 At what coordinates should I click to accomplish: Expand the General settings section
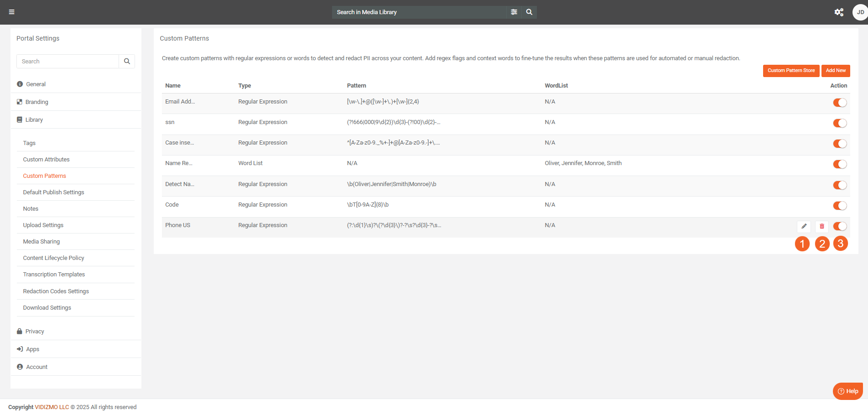click(36, 84)
